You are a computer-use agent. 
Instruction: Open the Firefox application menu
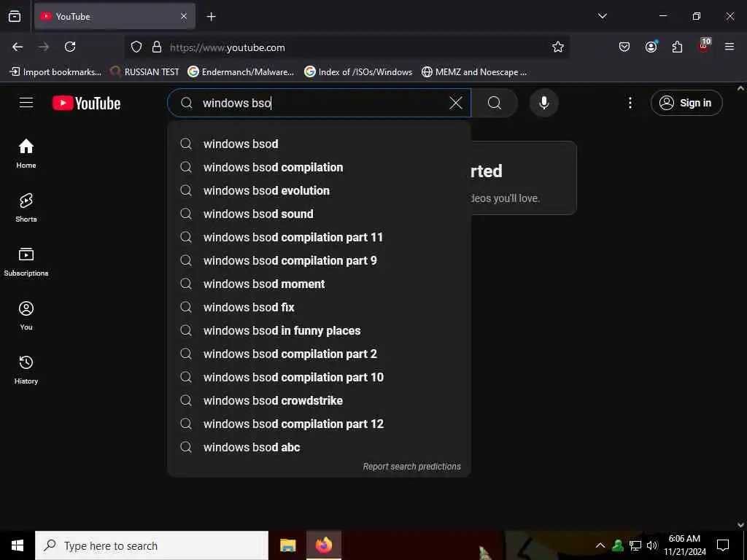pyautogui.click(x=729, y=47)
